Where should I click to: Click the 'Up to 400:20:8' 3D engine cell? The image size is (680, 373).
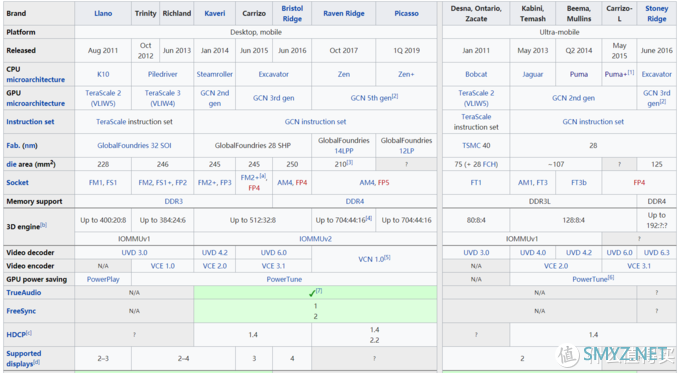(x=103, y=220)
